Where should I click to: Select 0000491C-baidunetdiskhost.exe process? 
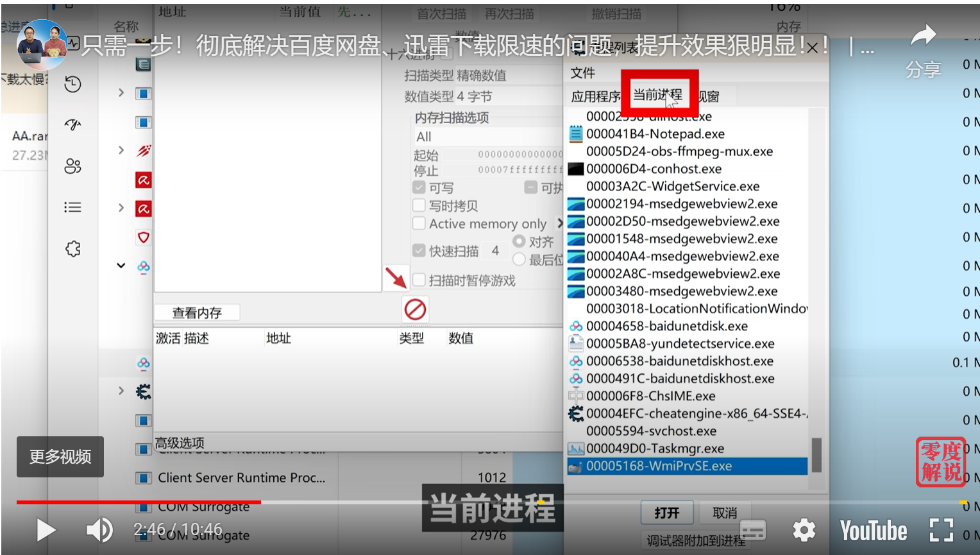click(688, 379)
